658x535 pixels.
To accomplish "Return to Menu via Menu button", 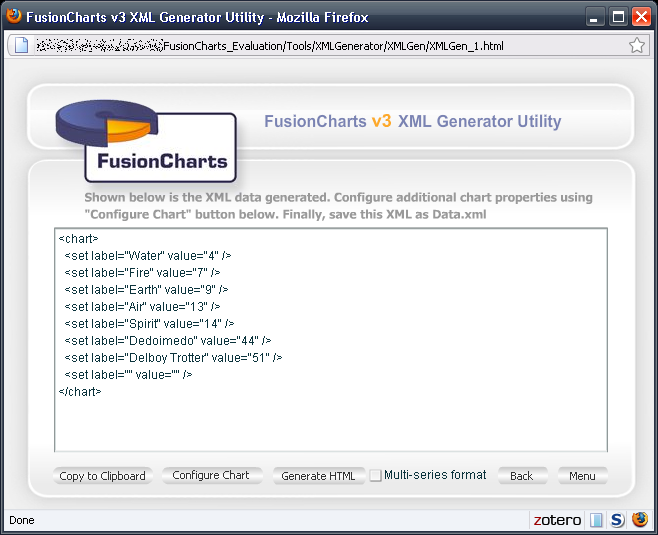I will pyautogui.click(x=582, y=476).
